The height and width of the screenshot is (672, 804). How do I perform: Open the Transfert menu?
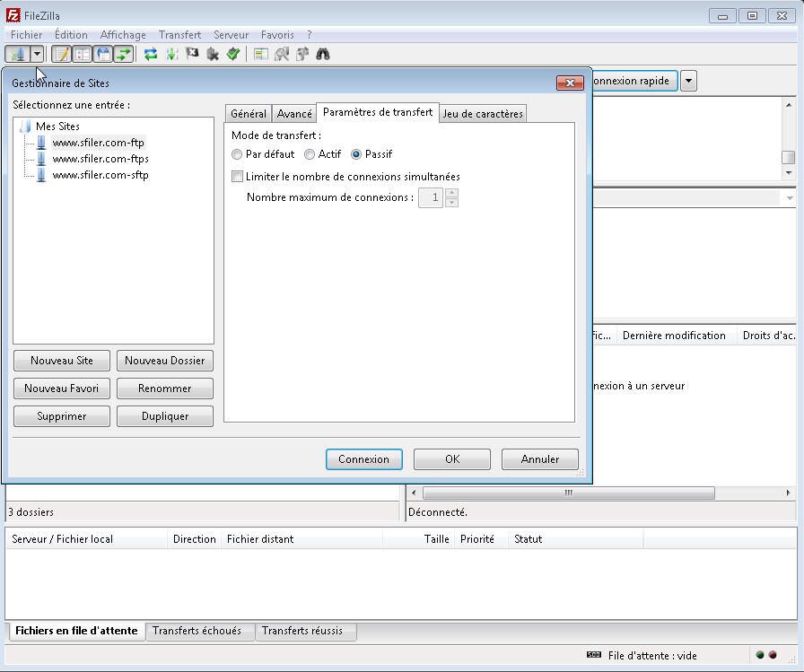180,35
